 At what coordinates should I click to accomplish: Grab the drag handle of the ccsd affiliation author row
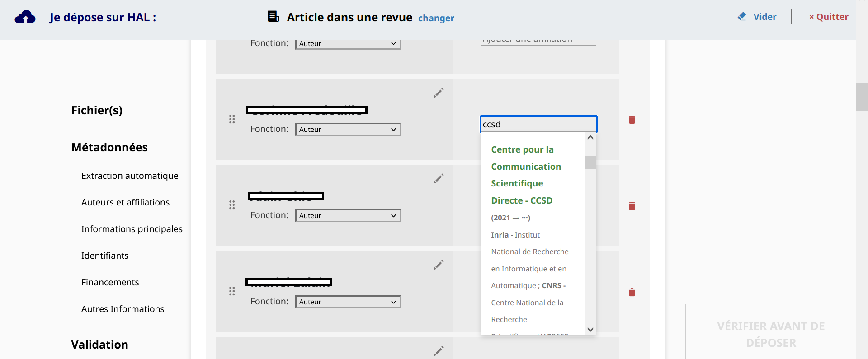click(232, 119)
